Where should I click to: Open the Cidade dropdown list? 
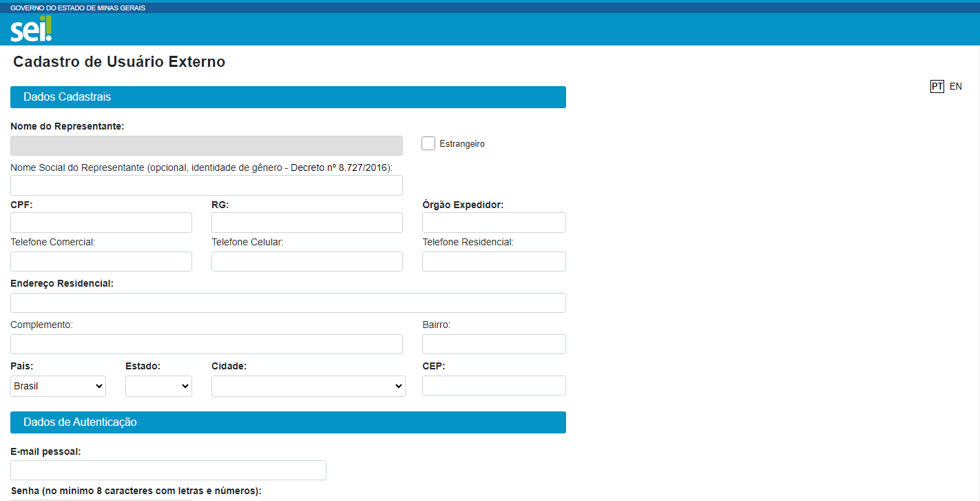(308, 386)
